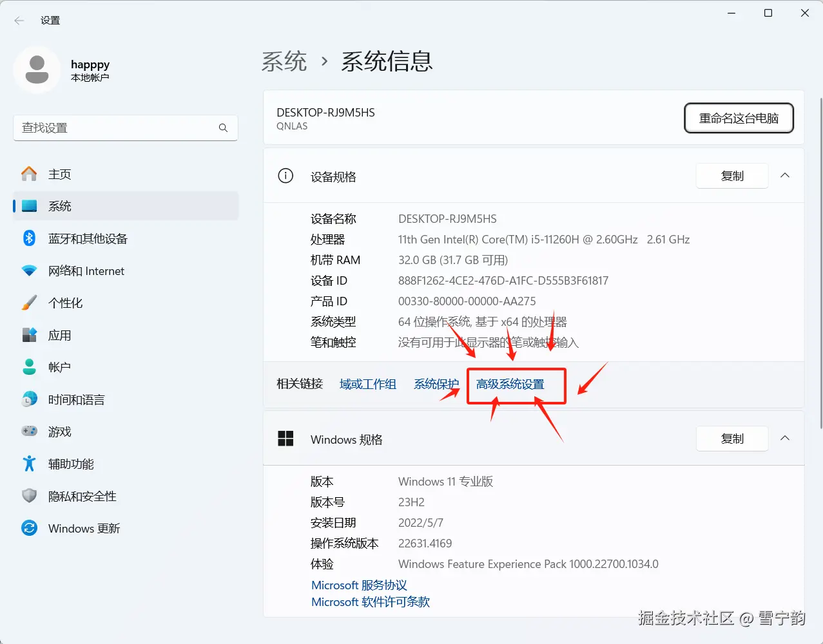Click the 网络和 Internet Wi-Fi icon
The height and width of the screenshot is (644, 823).
pos(29,271)
